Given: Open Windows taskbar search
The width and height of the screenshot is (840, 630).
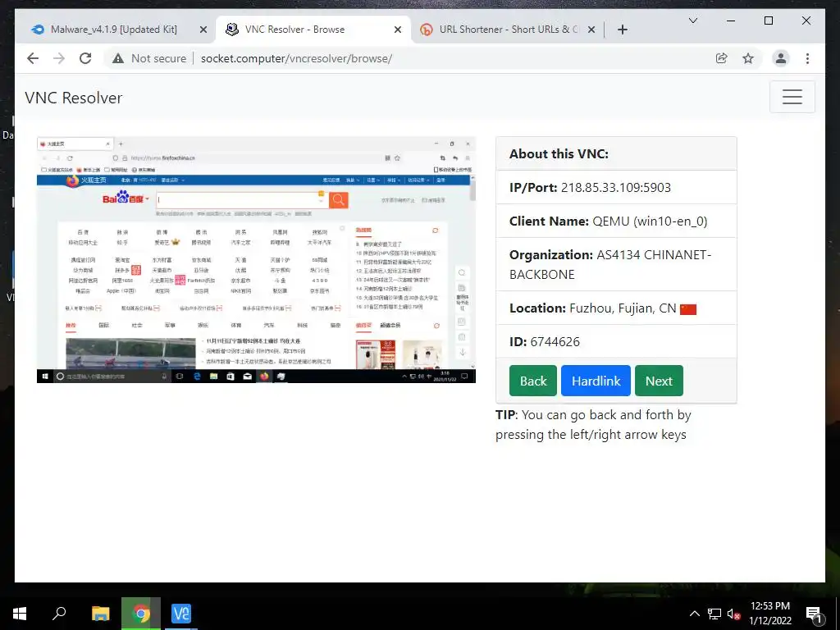Looking at the screenshot, I should click(59, 614).
